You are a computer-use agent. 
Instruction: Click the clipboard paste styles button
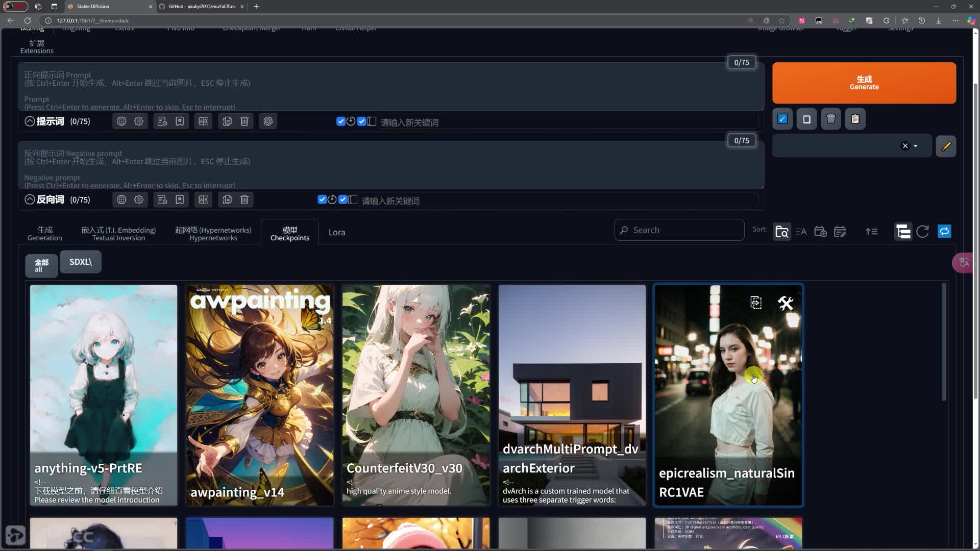click(855, 119)
